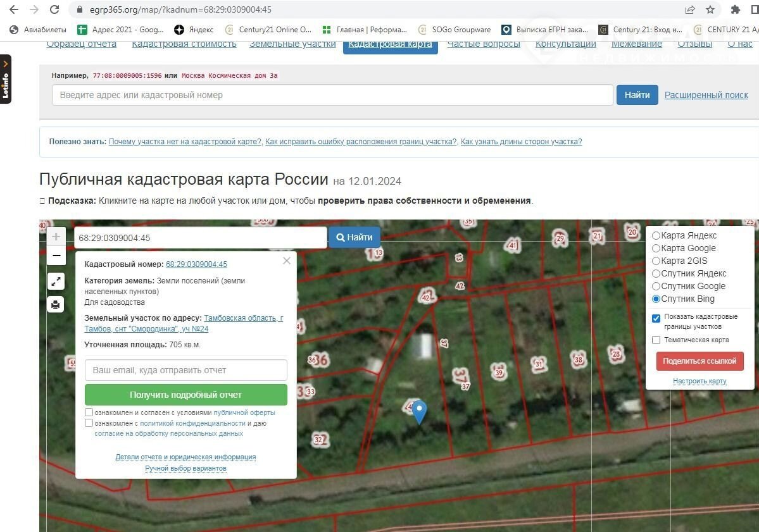Open browser extensions puzzle icon
759x532 pixels.
pos(735,9)
